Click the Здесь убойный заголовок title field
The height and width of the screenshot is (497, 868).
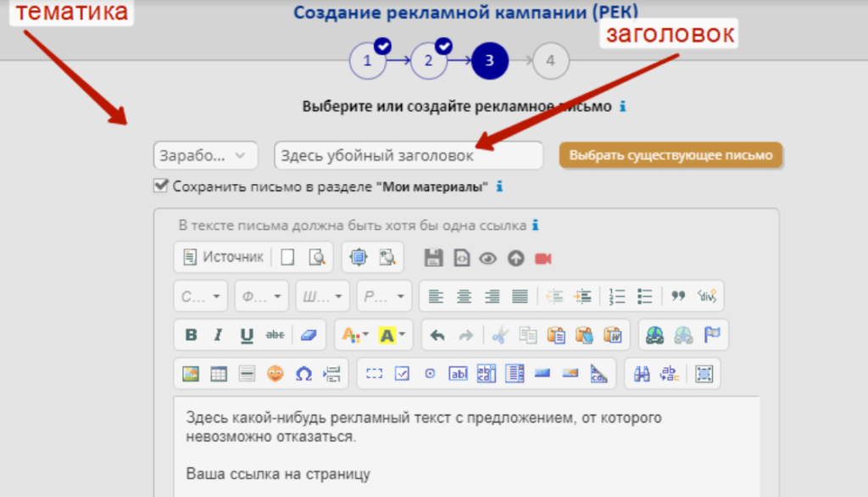pyautogui.click(x=409, y=156)
